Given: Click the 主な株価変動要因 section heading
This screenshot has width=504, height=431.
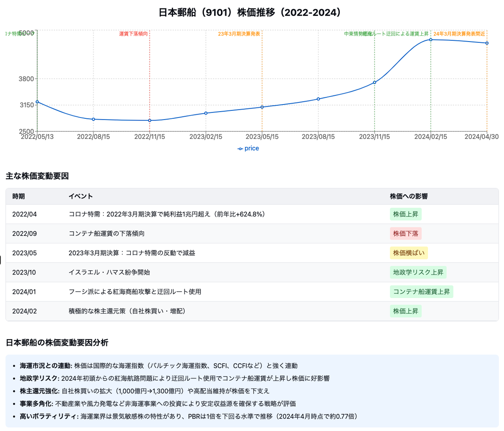Looking at the screenshot, I should tap(37, 176).
